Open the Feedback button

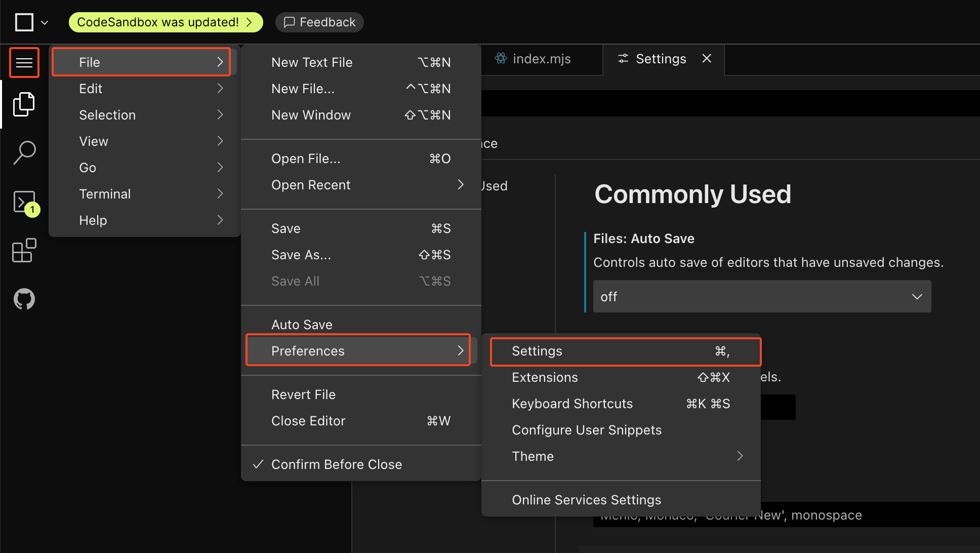coord(319,22)
